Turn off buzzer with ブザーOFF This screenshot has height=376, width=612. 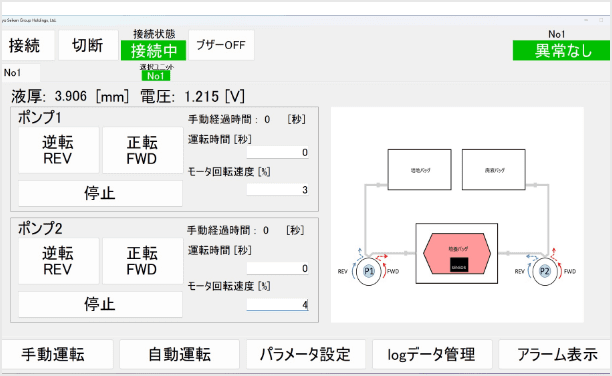221,45
